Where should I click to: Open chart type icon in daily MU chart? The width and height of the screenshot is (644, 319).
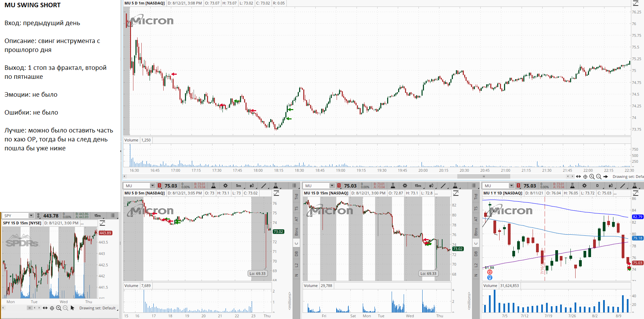tap(611, 186)
